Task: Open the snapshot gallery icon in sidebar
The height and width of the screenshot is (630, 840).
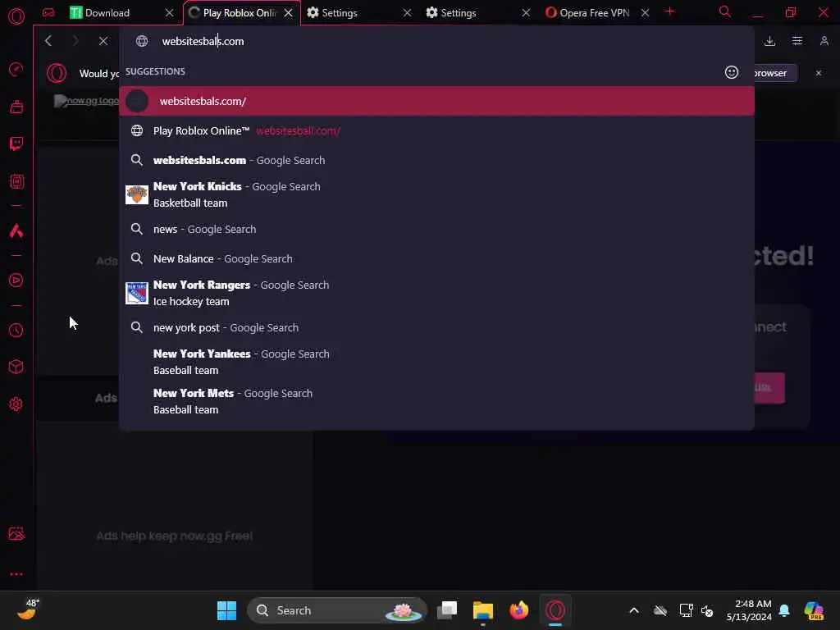Action: tap(16, 533)
